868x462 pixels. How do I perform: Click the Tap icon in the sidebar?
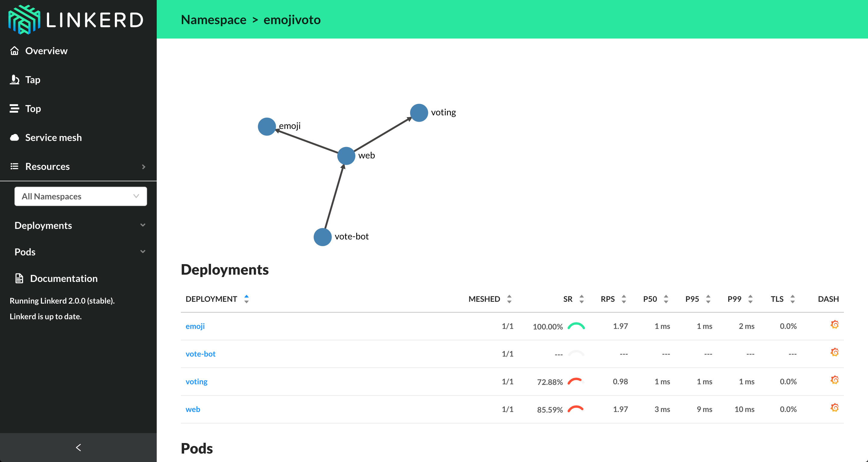[x=15, y=79]
